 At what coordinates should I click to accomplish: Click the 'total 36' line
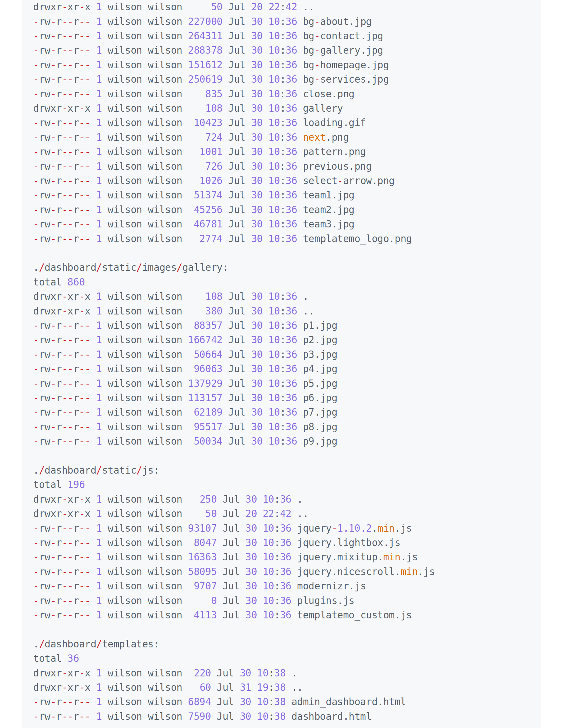point(56,658)
